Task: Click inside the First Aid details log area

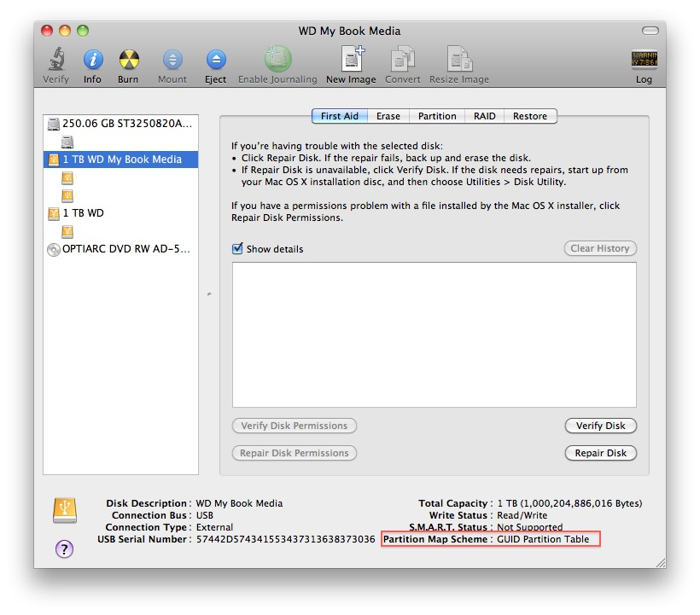Action: tap(435, 334)
